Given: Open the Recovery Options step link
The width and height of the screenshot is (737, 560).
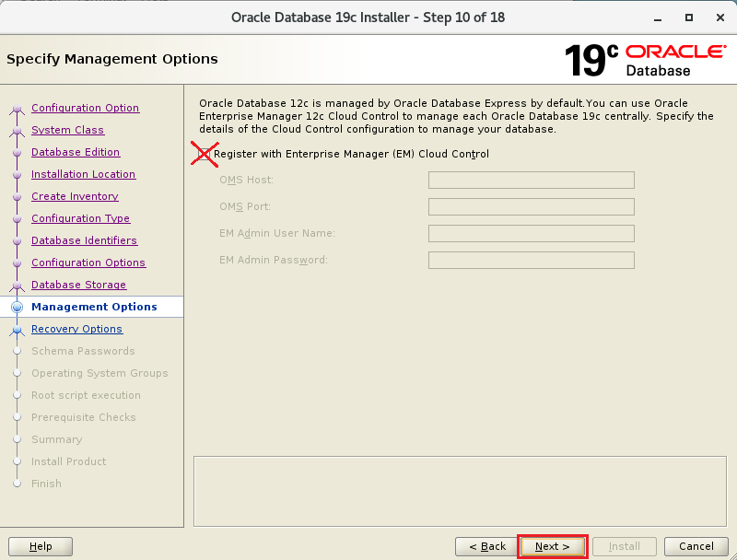Looking at the screenshot, I should [76, 329].
